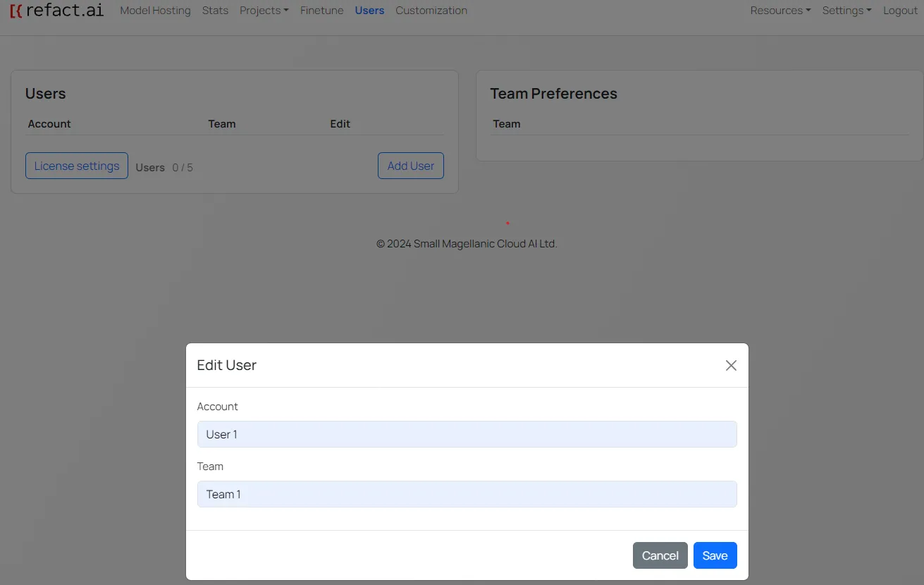Select the Users nav item
Screen dimensions: 924x585
point(369,11)
